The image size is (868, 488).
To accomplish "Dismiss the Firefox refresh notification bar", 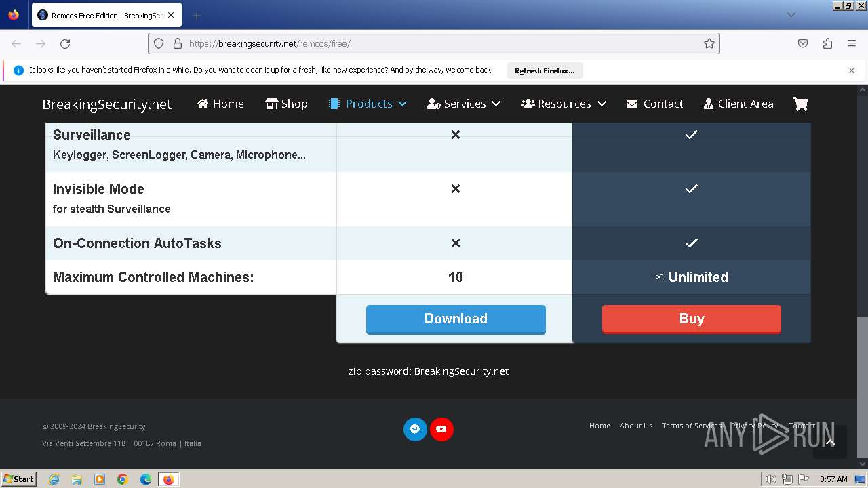I will [852, 70].
